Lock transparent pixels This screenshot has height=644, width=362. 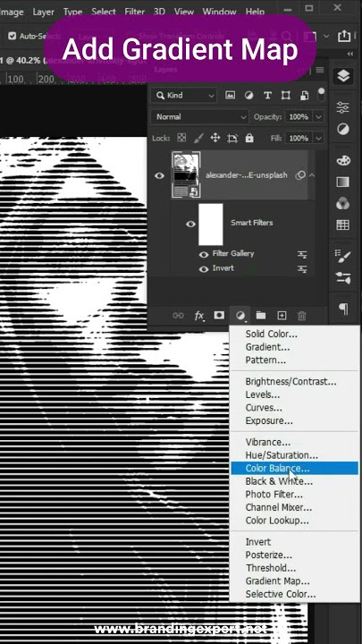181,138
